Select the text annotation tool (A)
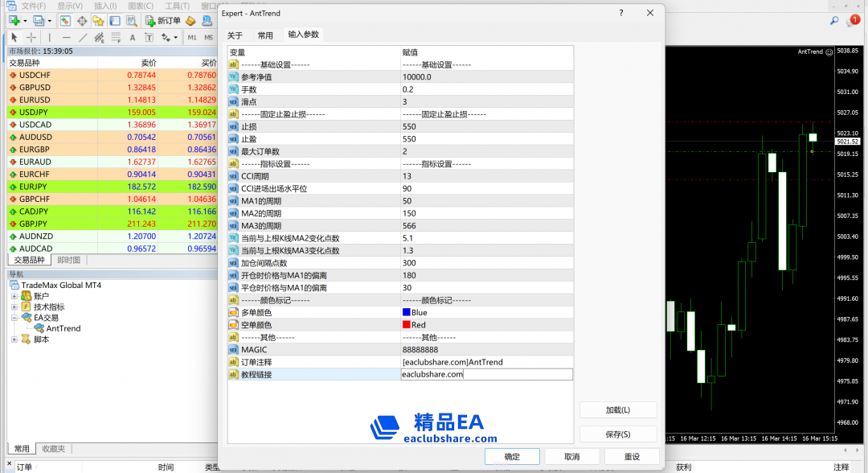 [132, 37]
